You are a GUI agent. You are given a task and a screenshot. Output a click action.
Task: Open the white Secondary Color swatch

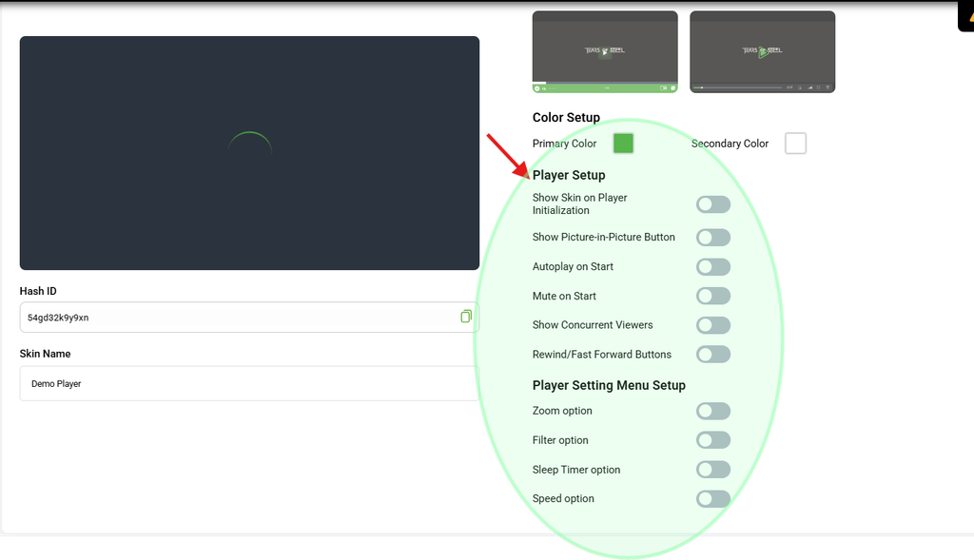795,144
